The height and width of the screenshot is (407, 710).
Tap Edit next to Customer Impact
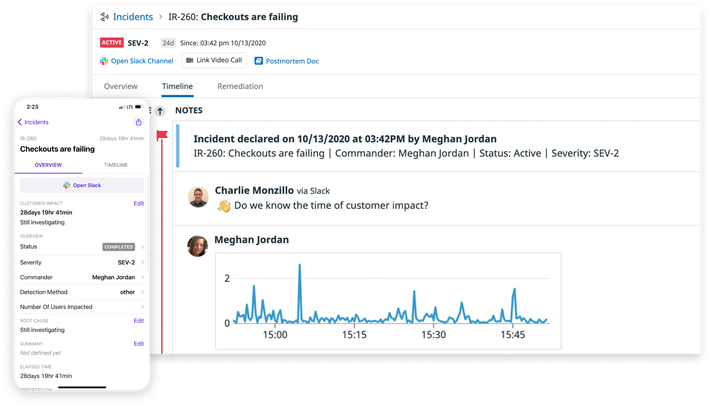tap(139, 203)
